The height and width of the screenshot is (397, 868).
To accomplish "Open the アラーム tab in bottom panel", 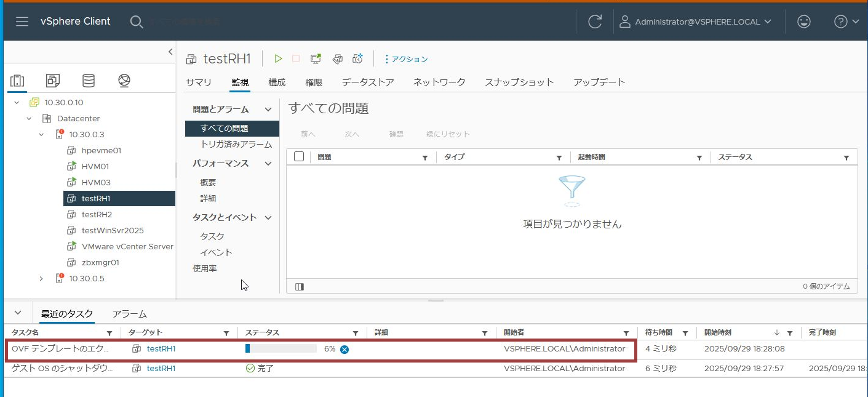I will coord(129,314).
